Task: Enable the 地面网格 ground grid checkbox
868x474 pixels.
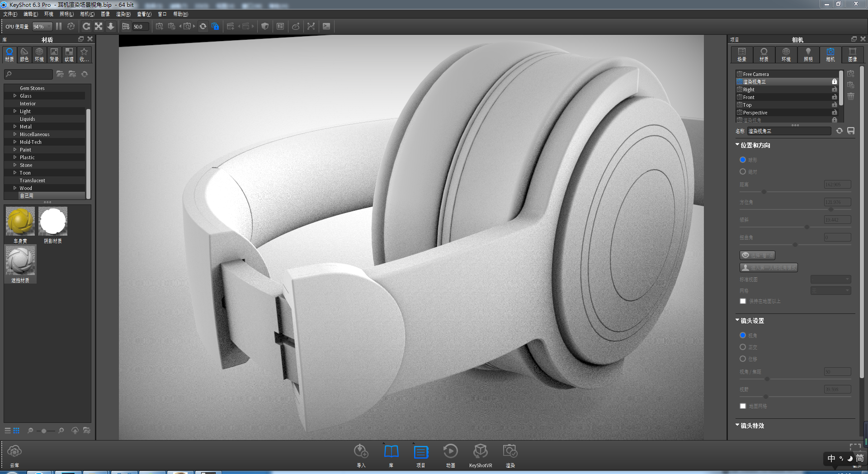Action: click(x=742, y=406)
